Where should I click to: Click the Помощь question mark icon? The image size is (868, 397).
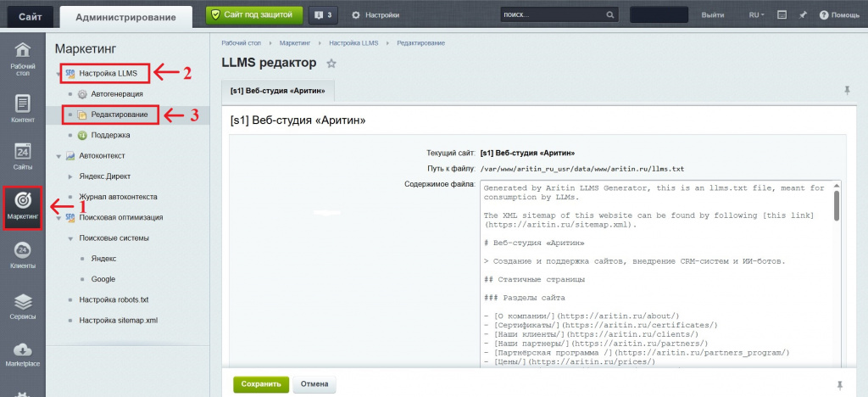pyautogui.click(x=824, y=15)
